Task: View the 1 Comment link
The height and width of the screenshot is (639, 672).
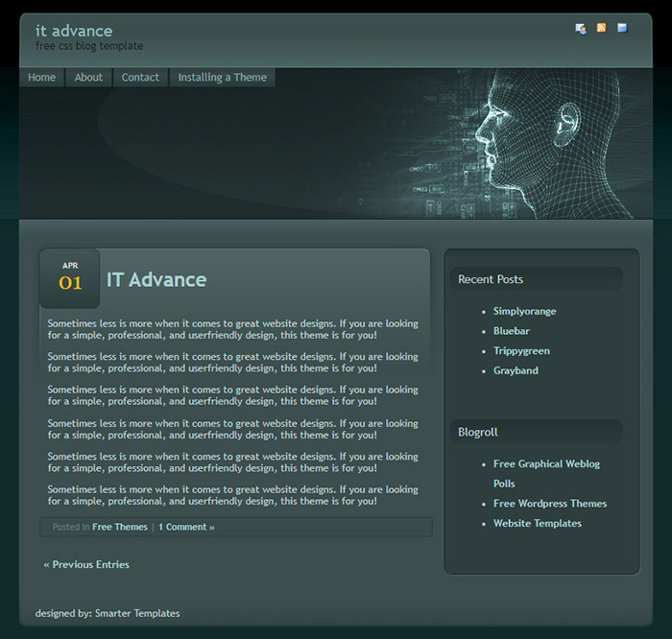Action: click(x=186, y=527)
